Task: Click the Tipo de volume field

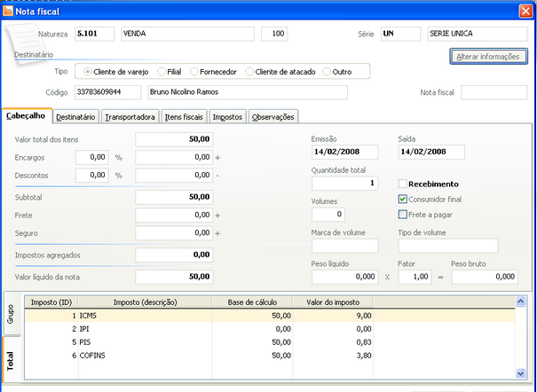Action: pos(448,246)
